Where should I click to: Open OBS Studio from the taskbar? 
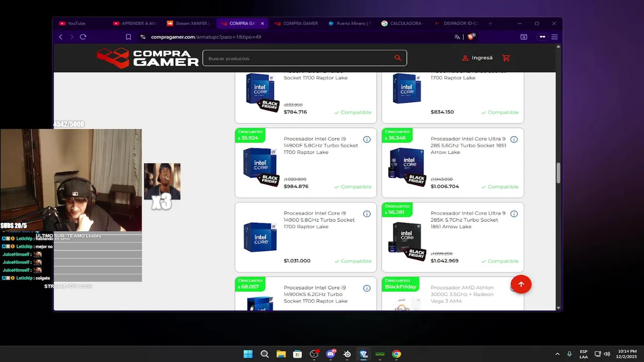(314, 354)
